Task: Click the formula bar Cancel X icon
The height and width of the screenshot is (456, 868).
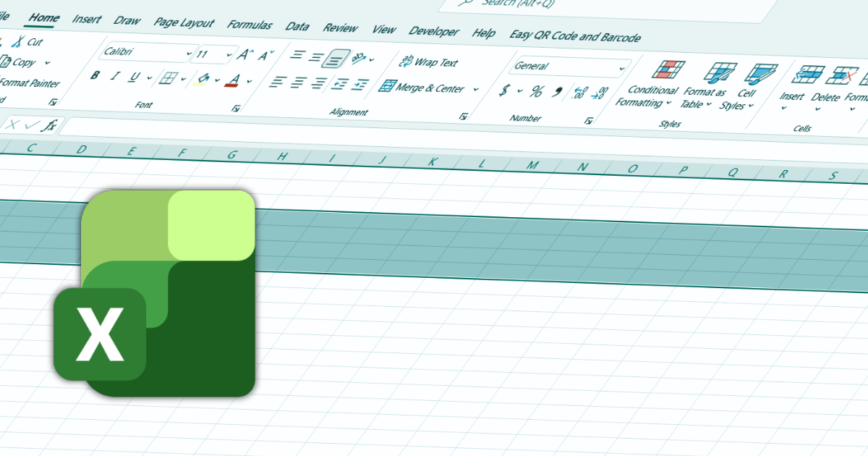Action: click(13, 125)
